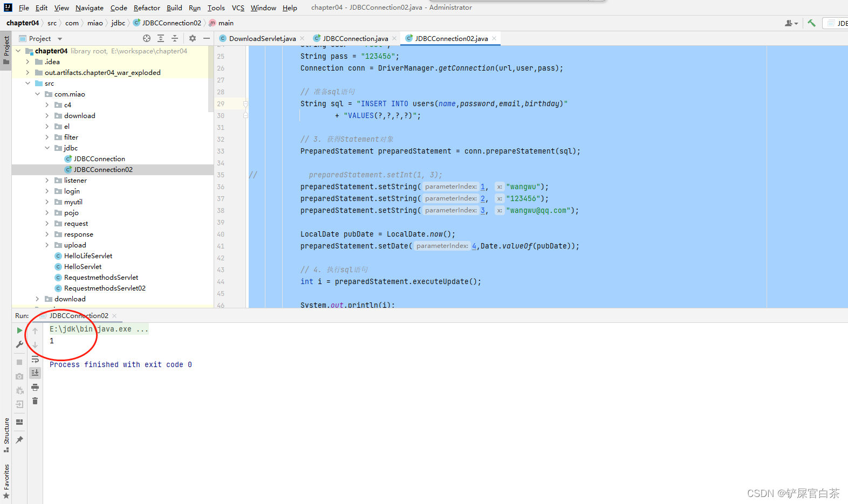Screen dimensions: 848x504
Task: Switch to DownloadServlet.java tab
Action: point(262,38)
